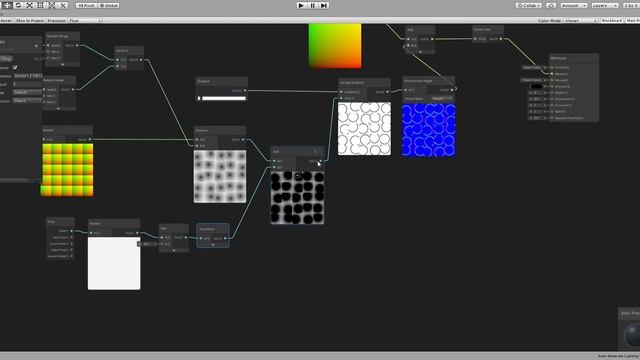Image resolution: width=640 pixels, height=360 pixels.
Task: Select the Rotate tool in Unity toolbar
Action: [18, 5]
